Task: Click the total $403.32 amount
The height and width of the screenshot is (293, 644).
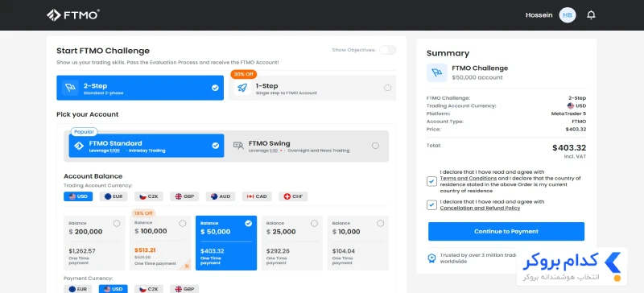Action: 569,148
